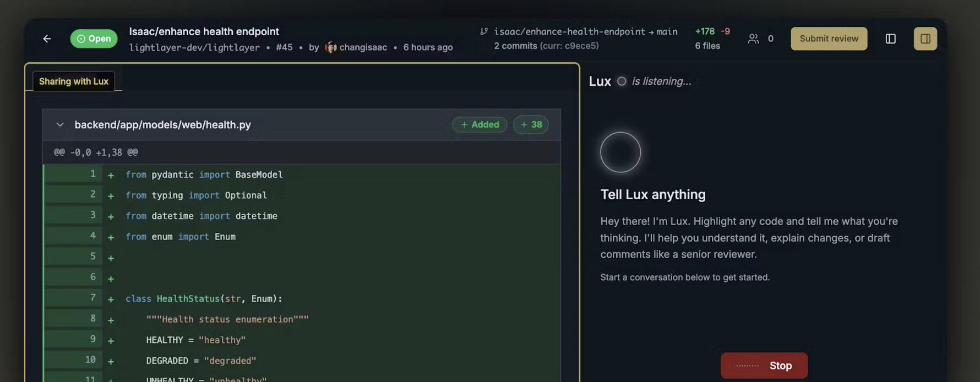Click 2 commits (curr: c9ece5) text
The image size is (980, 382).
[x=546, y=46]
